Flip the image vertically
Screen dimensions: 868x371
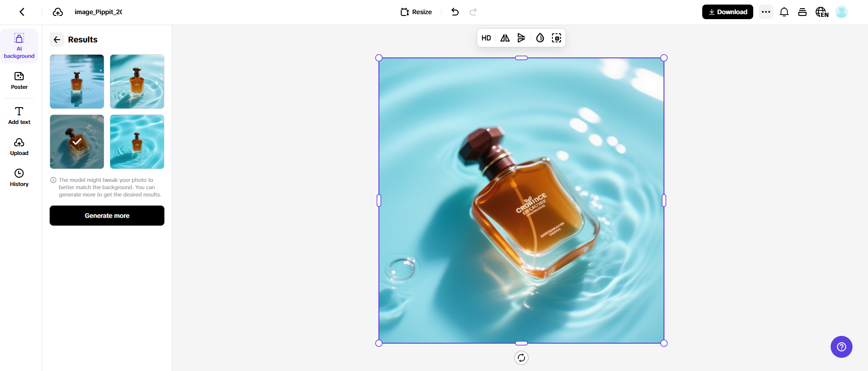(x=521, y=38)
